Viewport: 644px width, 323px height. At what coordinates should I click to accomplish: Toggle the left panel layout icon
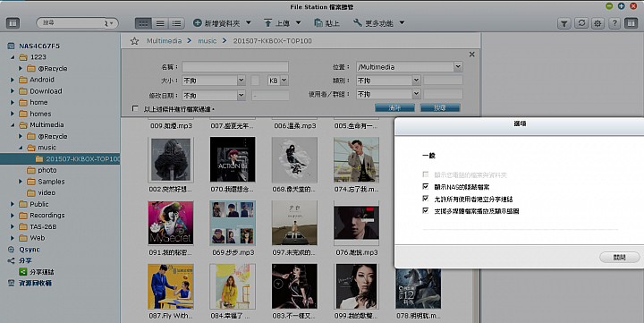pyautogui.click(x=13, y=23)
